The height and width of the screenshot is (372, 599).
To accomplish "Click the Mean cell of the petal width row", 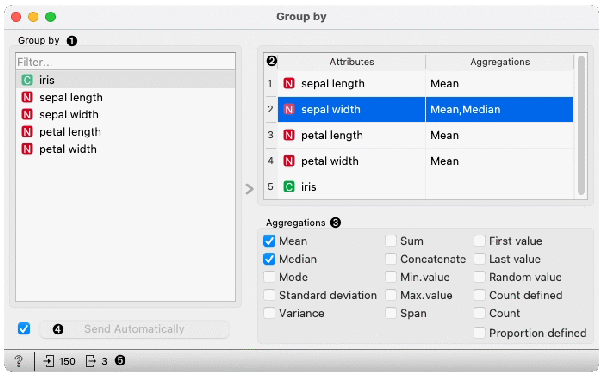I will coord(499,161).
